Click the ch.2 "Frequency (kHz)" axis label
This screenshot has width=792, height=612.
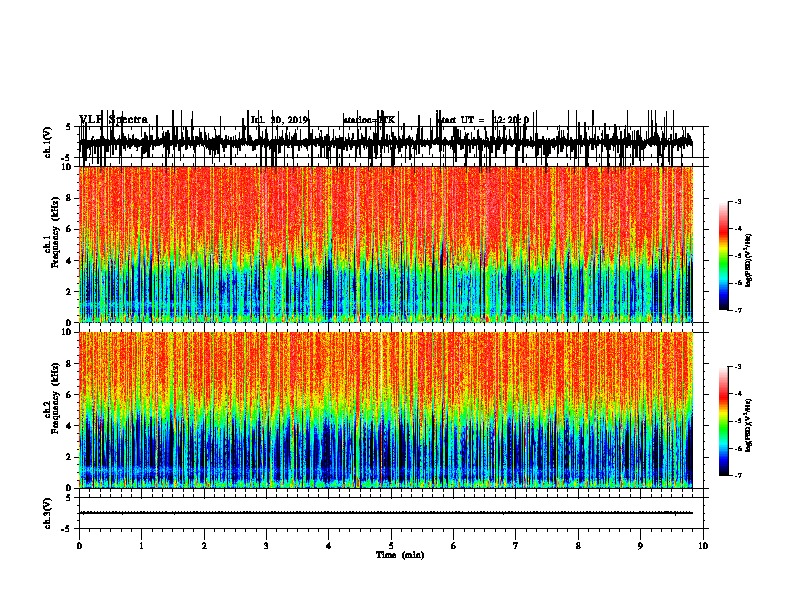55,398
